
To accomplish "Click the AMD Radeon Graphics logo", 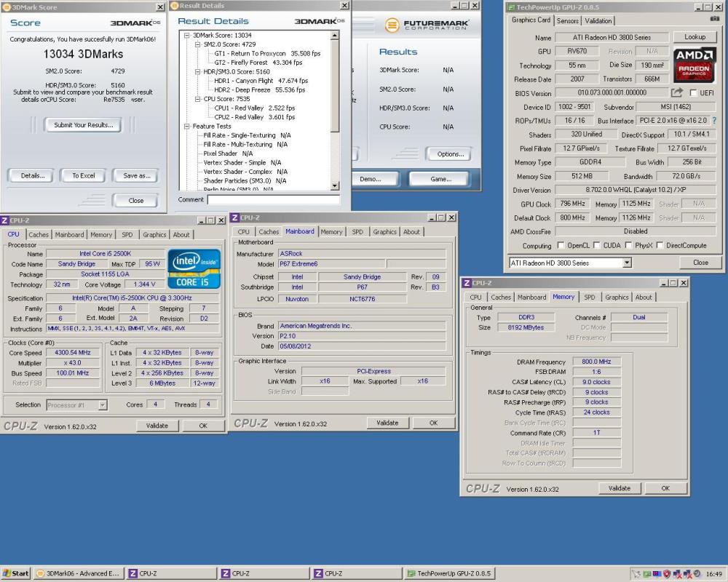I will click(x=694, y=65).
